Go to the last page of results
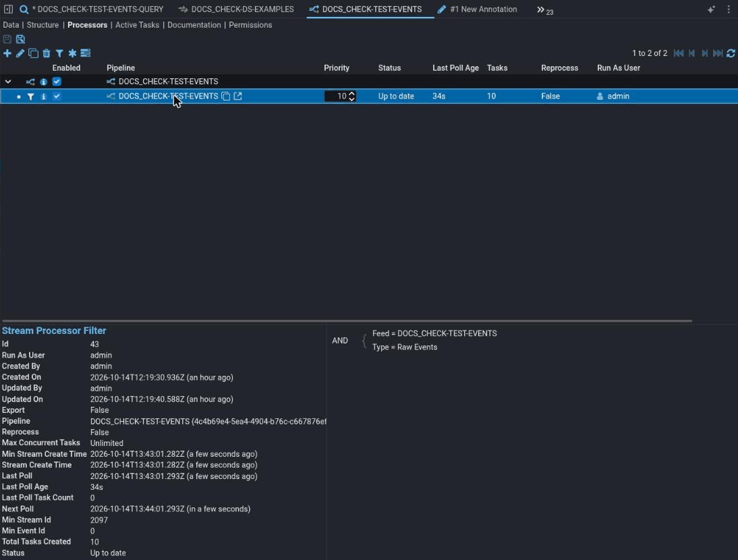This screenshot has height=560, width=738. pyautogui.click(x=718, y=53)
